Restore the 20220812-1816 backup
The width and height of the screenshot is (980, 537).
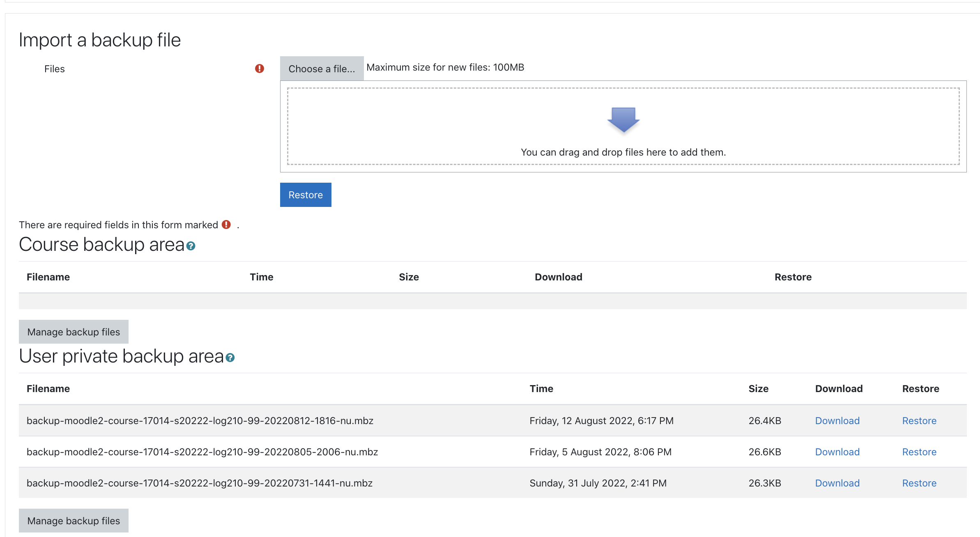[919, 420]
